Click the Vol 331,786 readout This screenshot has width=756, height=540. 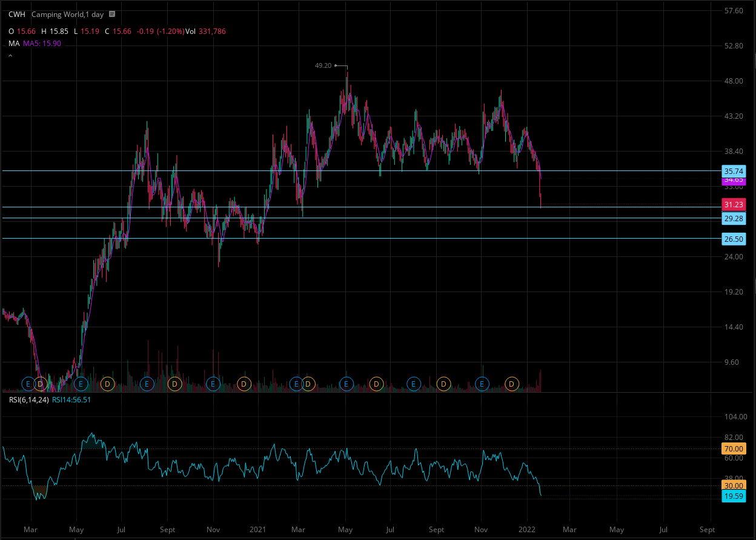pos(205,32)
